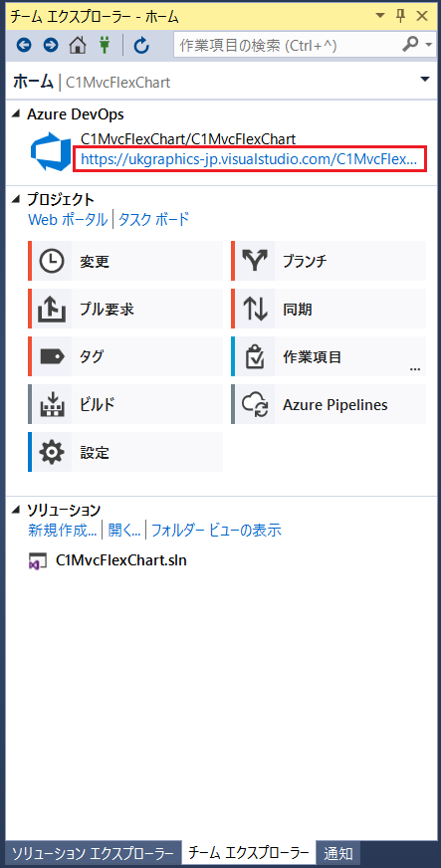The height and width of the screenshot is (868, 441).
Task: Open the 設定 tile
Action: [x=125, y=452]
